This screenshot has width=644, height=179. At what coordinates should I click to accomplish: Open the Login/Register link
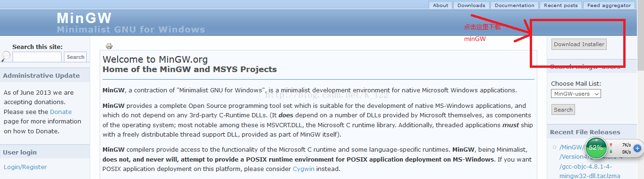(25, 167)
